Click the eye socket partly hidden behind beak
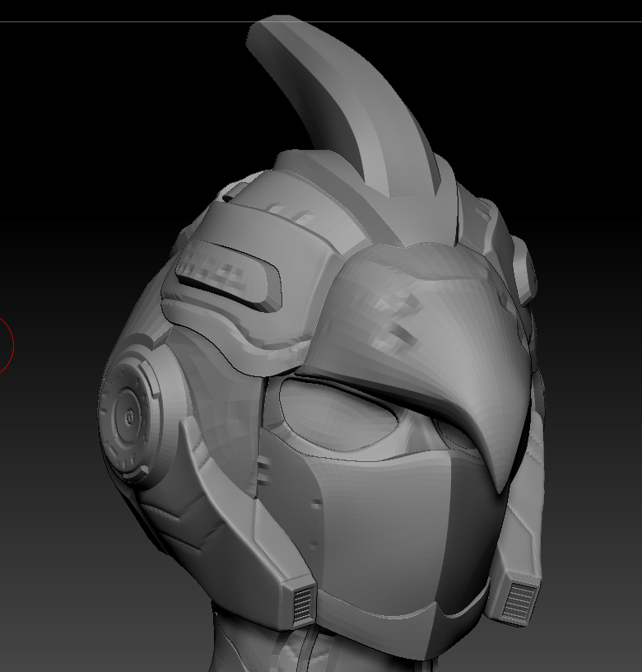The width and height of the screenshot is (642, 672). (x=454, y=434)
